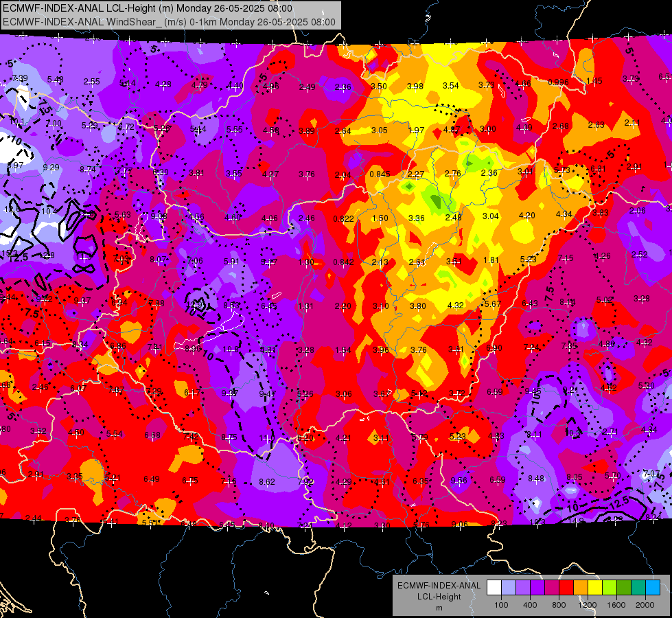The height and width of the screenshot is (618, 672).
Task: Click the grid value 8.48
Action: pyautogui.click(x=536, y=478)
